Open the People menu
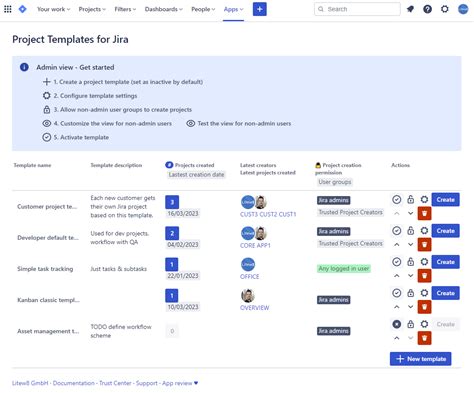 203,9
